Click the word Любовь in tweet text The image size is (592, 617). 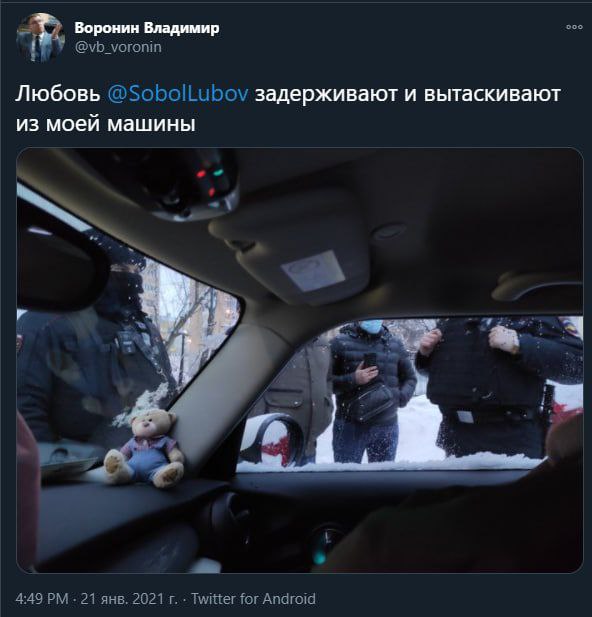pos(58,94)
